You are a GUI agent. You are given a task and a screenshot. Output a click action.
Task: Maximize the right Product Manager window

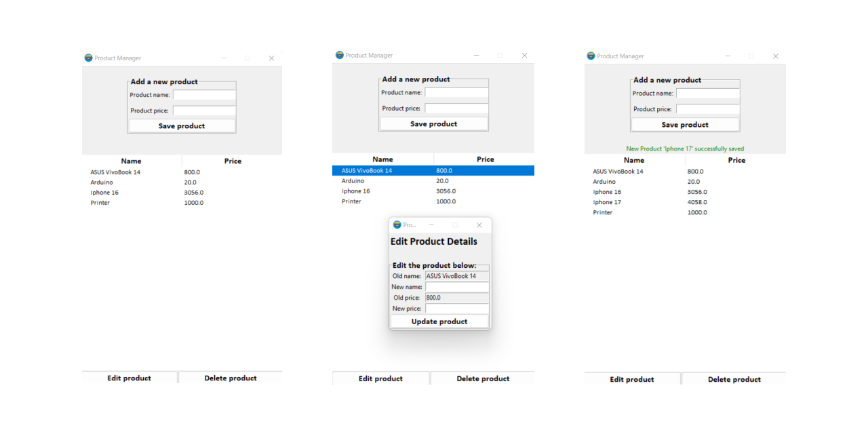click(x=751, y=56)
